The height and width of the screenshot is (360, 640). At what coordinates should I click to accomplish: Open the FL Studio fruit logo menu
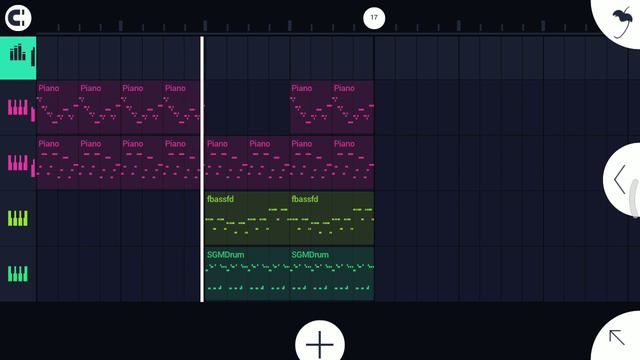[x=622, y=22]
